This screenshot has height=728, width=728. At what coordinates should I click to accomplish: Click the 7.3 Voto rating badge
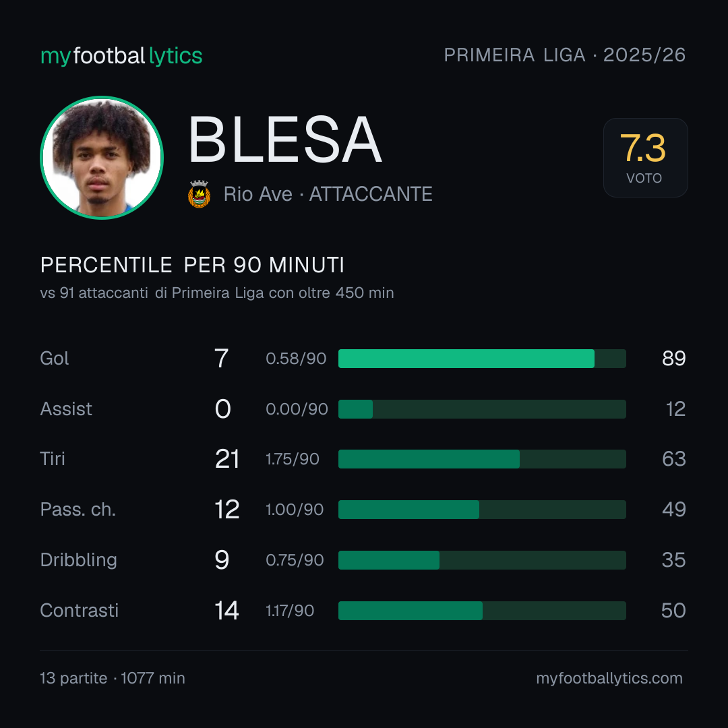click(x=645, y=157)
